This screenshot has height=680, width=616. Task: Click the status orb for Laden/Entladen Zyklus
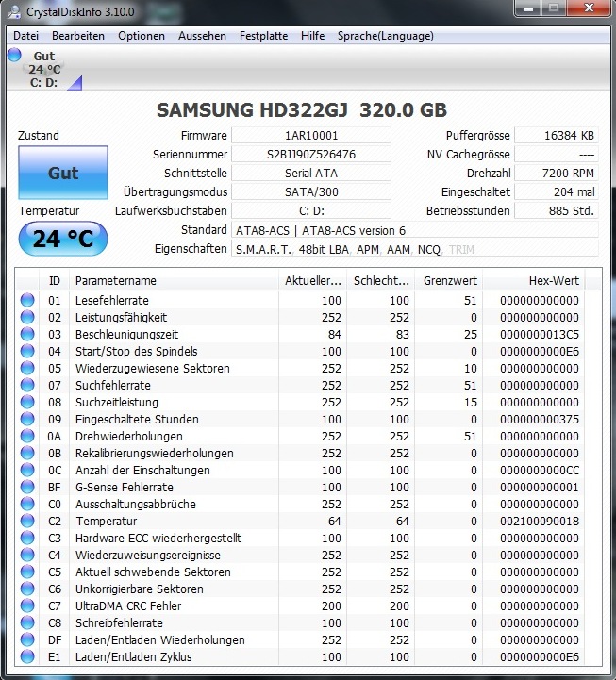coord(27,656)
